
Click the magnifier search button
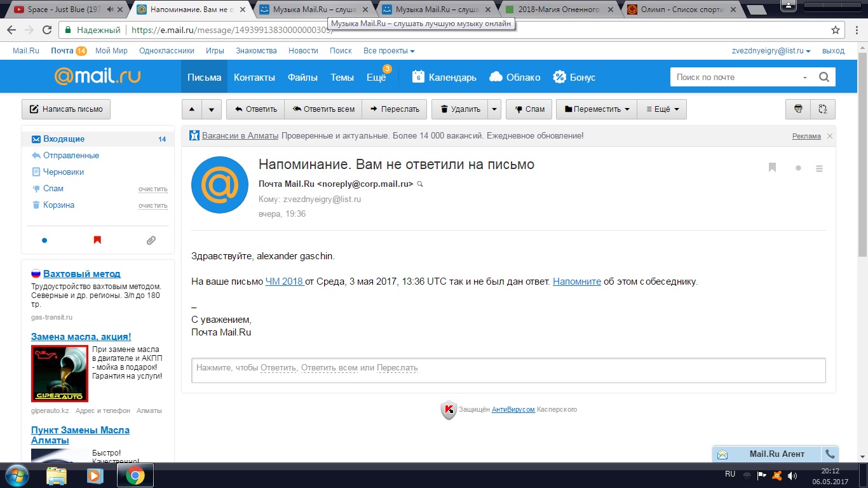pyautogui.click(x=824, y=77)
